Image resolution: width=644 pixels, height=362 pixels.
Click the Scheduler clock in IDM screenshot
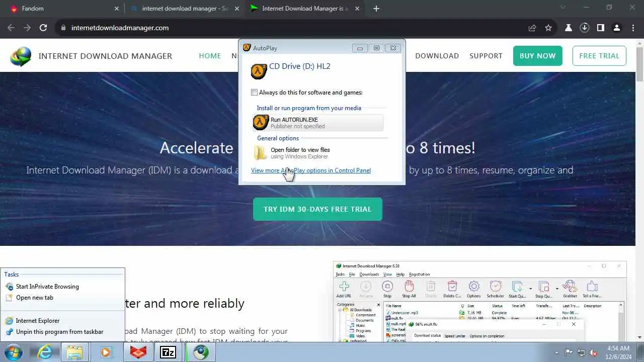click(x=496, y=290)
